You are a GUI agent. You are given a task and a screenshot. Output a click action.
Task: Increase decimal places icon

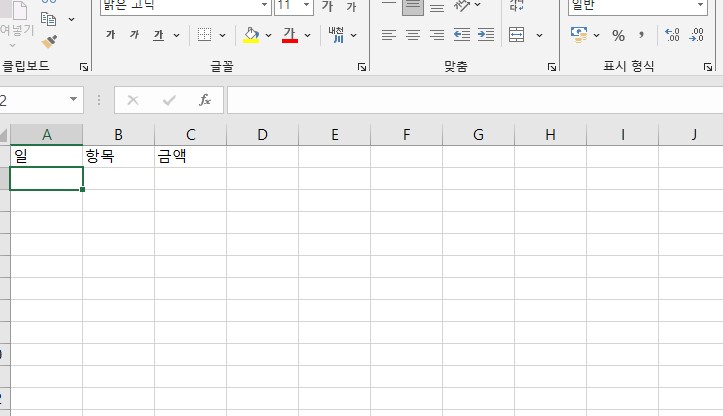point(672,35)
